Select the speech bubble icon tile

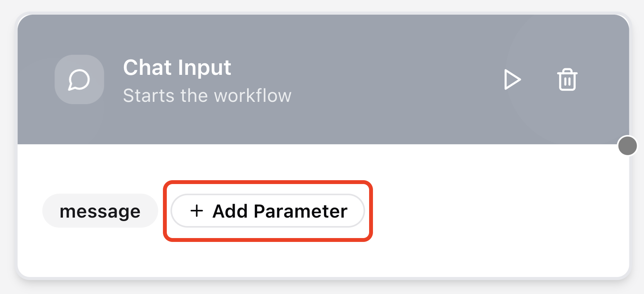79,80
